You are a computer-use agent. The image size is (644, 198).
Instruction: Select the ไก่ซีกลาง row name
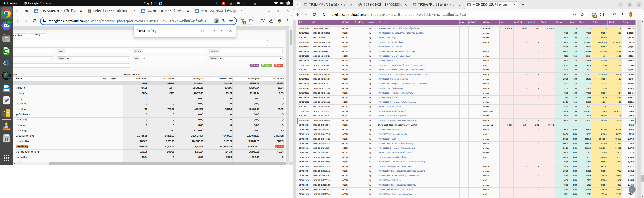[20, 88]
